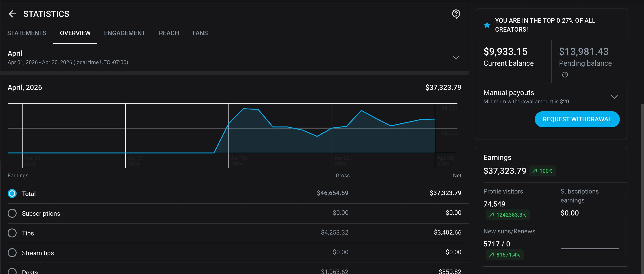Image resolution: width=644 pixels, height=274 pixels.
Task: Select the Subscriptions radio button
Action: click(12, 213)
